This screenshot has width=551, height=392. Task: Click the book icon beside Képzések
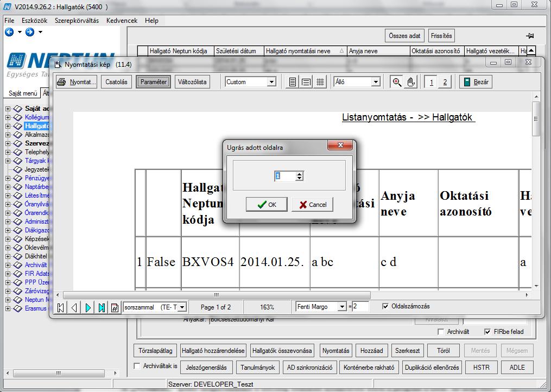click(18, 239)
